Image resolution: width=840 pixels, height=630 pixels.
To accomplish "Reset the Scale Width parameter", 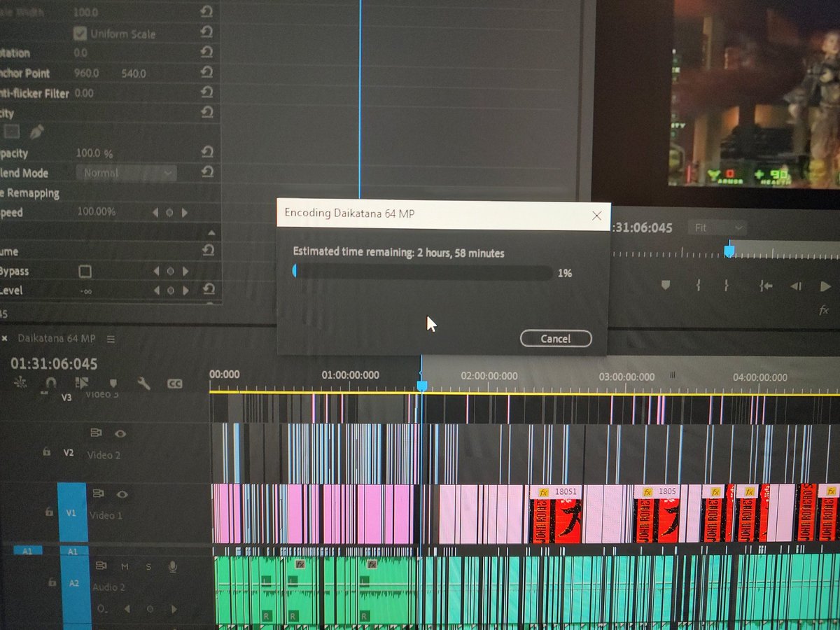I will click(206, 12).
